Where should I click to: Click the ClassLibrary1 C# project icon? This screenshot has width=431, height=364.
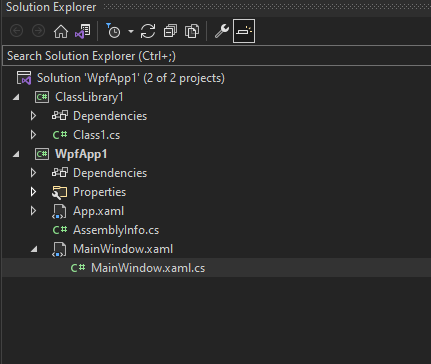42,97
